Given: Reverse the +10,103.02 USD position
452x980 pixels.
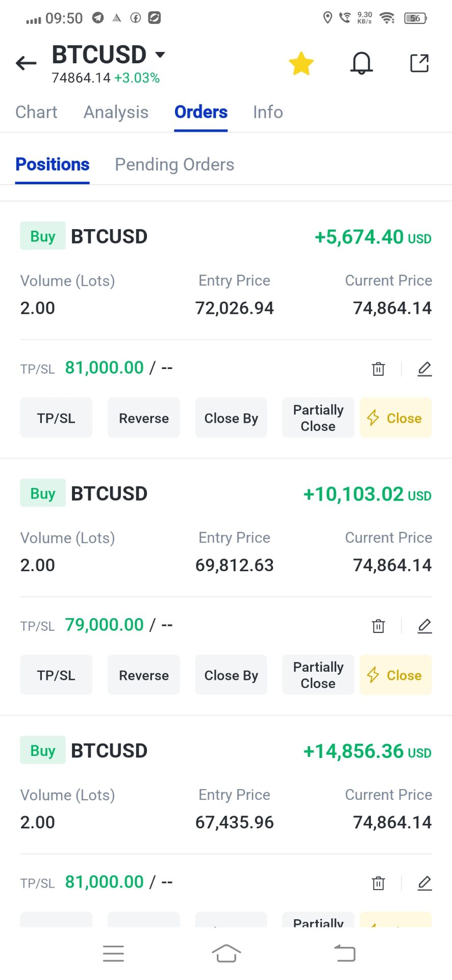Looking at the screenshot, I should (x=144, y=675).
